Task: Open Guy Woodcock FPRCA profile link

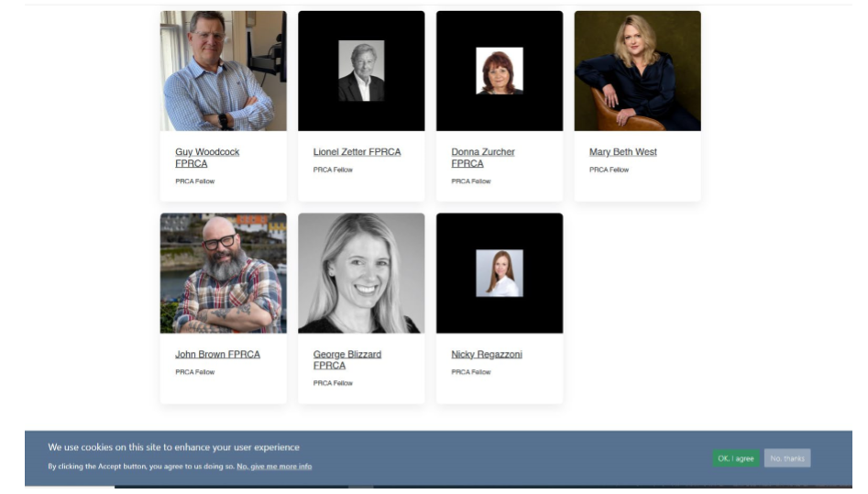Action: (x=207, y=158)
